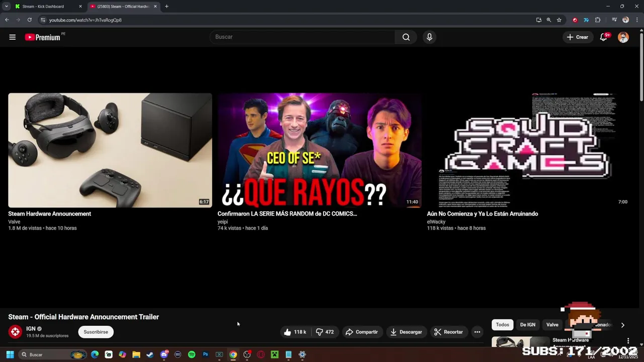Open Confirmaron LA SERIE MÁS RANDOM video title
The width and height of the screenshot is (644, 362).
tap(287, 214)
